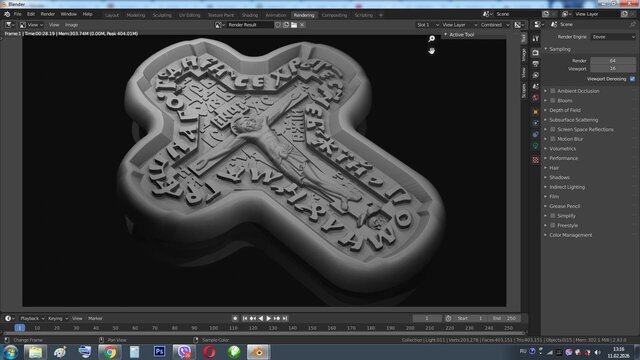The image size is (640, 360).
Task: Open the Object properties tab icon
Action: pyautogui.click(x=536, y=112)
